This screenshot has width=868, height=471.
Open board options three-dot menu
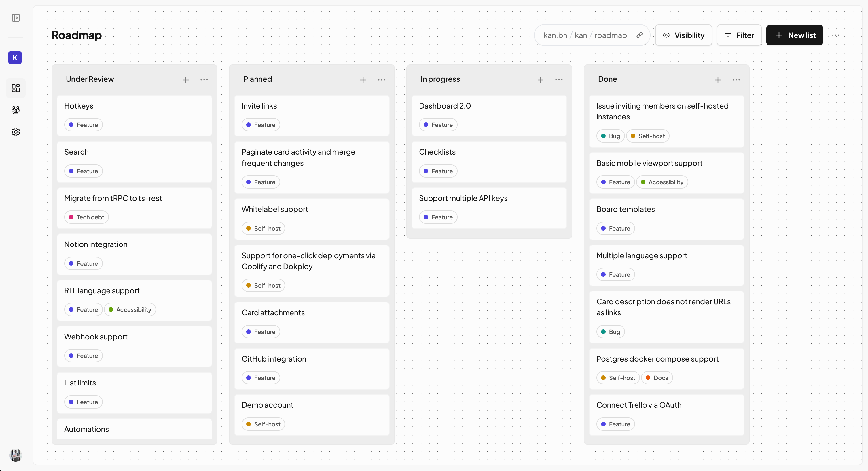(x=836, y=35)
